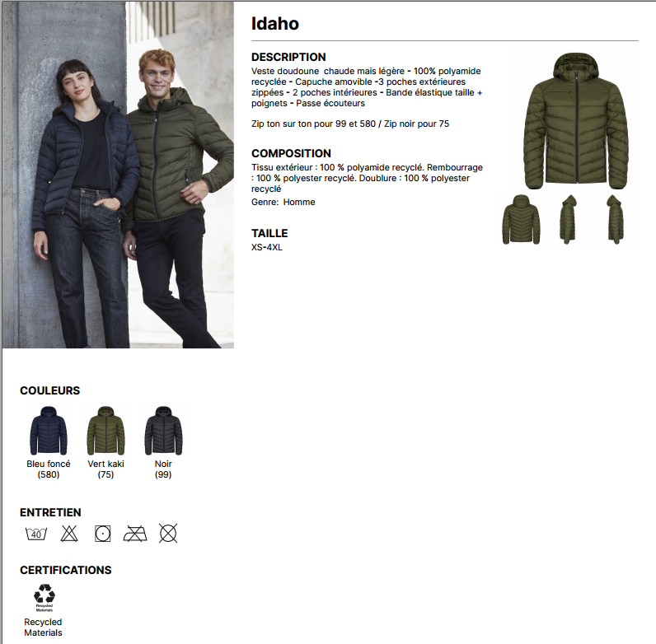The width and height of the screenshot is (656, 644).
Task: Click the do not iron icon
Action: 135,534
